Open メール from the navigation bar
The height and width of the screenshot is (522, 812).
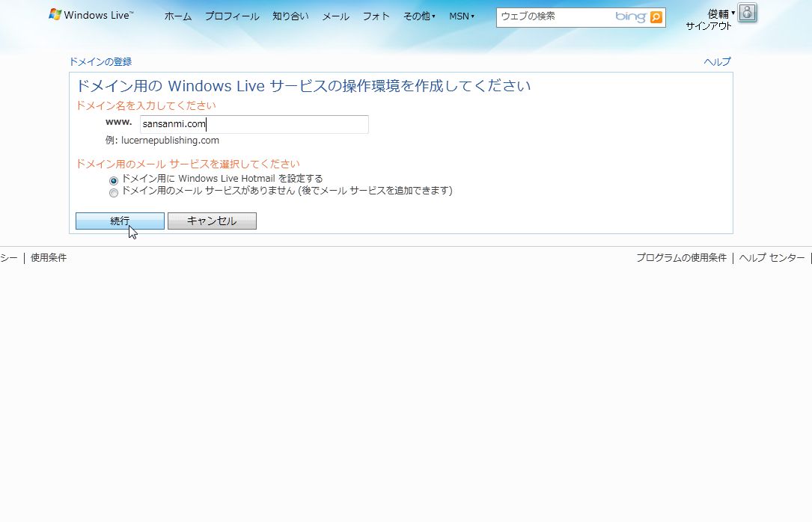(x=335, y=16)
